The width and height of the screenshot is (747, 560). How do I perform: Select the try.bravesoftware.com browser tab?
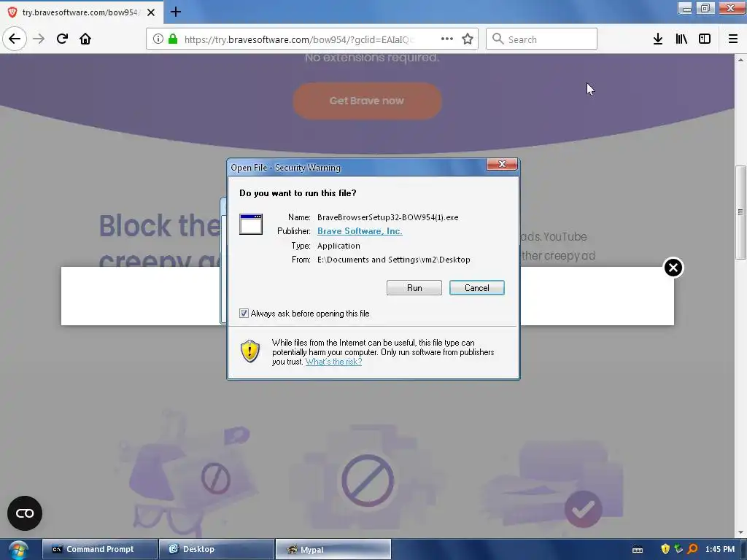tap(81, 12)
